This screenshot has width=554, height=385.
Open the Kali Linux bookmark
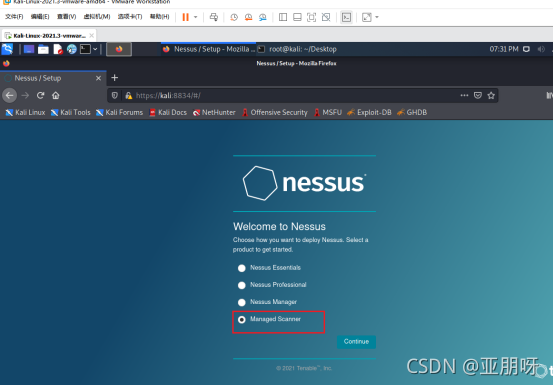[x=25, y=112]
